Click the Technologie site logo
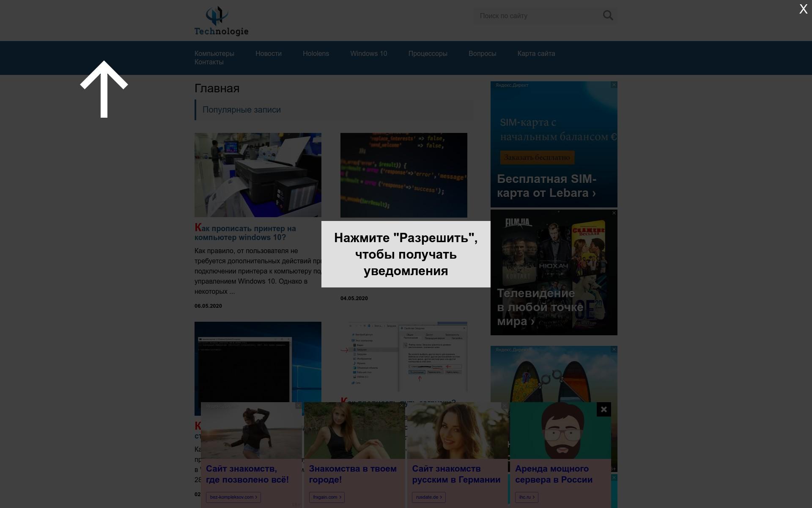812x508 pixels. pos(221,21)
